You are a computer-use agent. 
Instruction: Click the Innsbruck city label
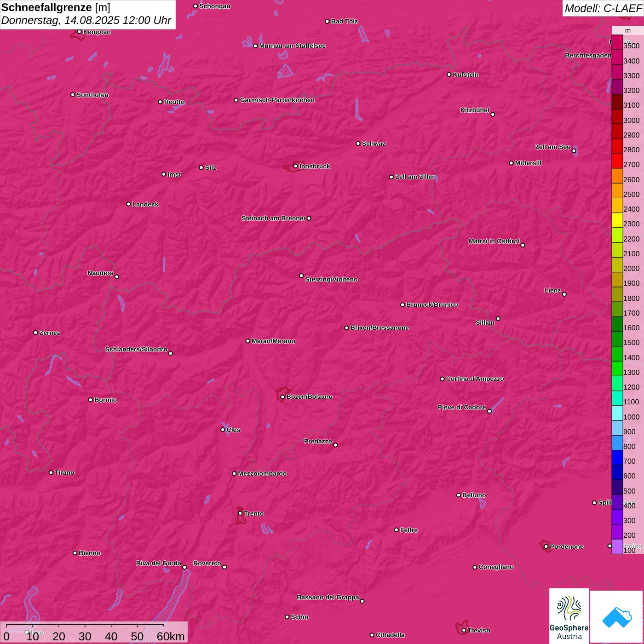point(315,166)
